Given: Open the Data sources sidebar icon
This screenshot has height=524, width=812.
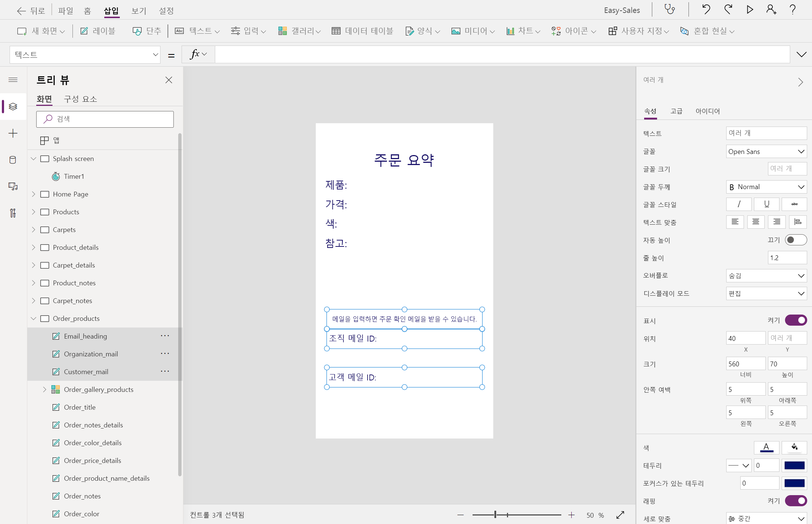Looking at the screenshot, I should [x=13, y=160].
